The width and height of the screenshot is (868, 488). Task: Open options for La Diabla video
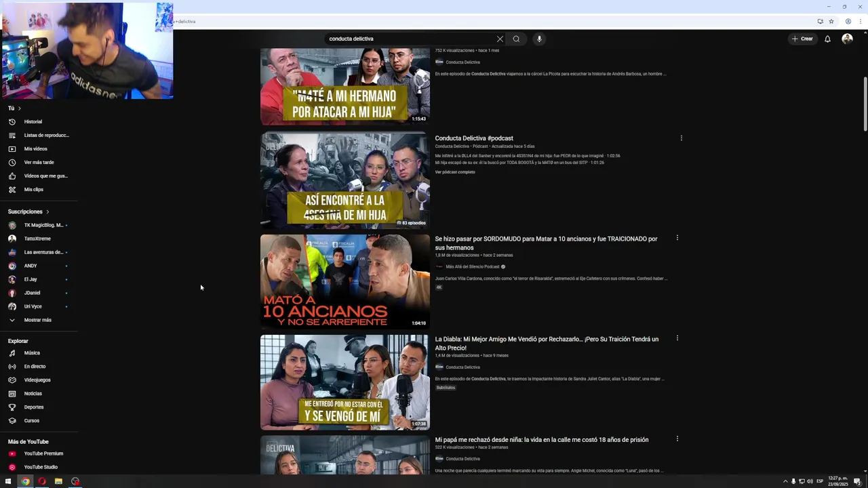pos(677,338)
